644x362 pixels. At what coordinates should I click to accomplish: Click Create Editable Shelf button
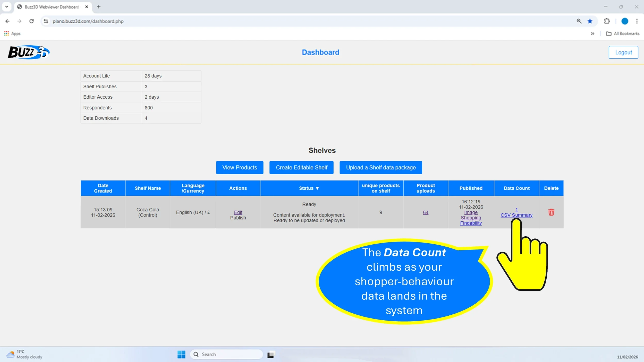(x=301, y=167)
